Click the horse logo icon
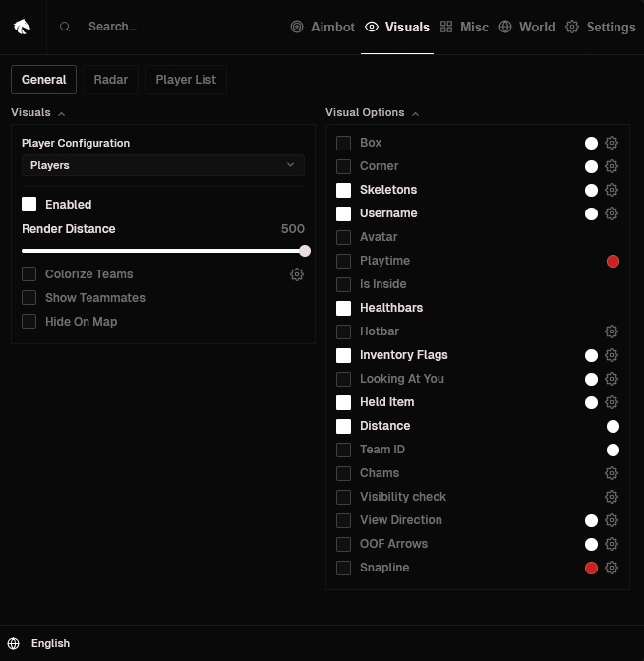Image resolution: width=644 pixels, height=661 pixels. coord(22,27)
